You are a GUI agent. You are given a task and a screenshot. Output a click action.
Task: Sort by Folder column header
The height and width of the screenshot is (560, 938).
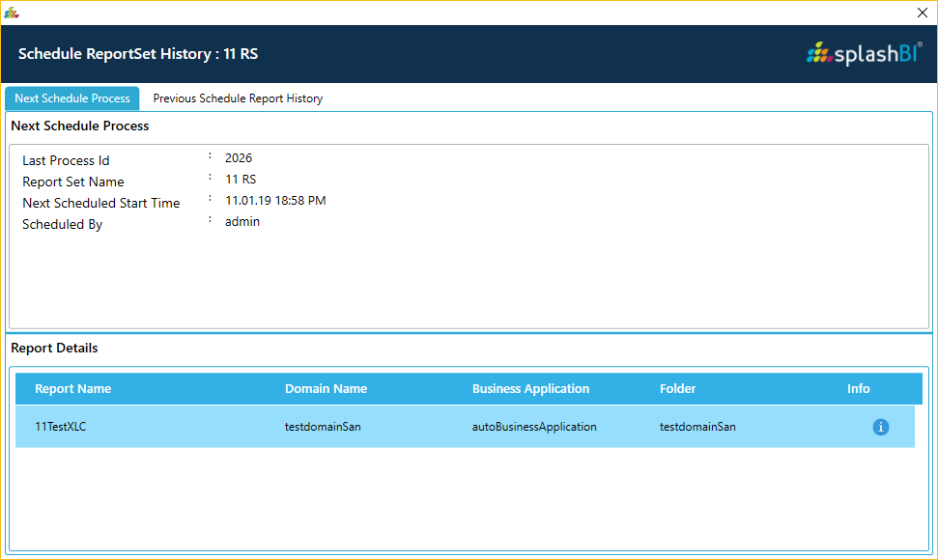point(678,388)
